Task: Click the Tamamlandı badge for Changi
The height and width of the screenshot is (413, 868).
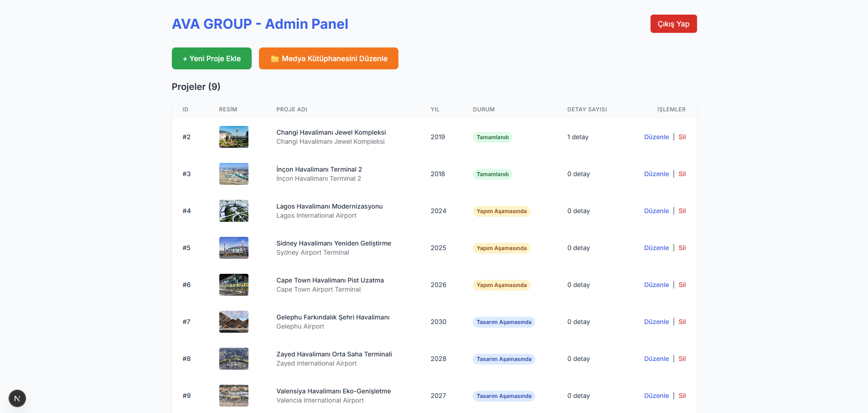Action: tap(492, 137)
